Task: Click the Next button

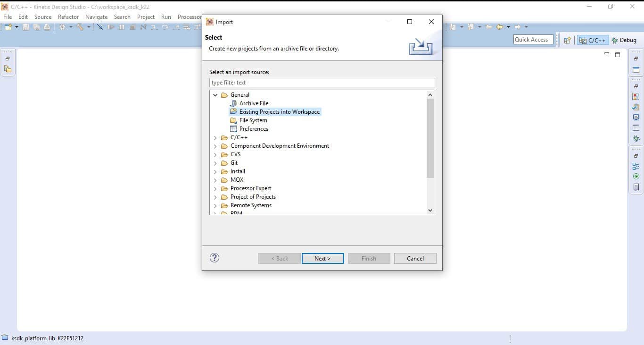Action: [x=322, y=258]
